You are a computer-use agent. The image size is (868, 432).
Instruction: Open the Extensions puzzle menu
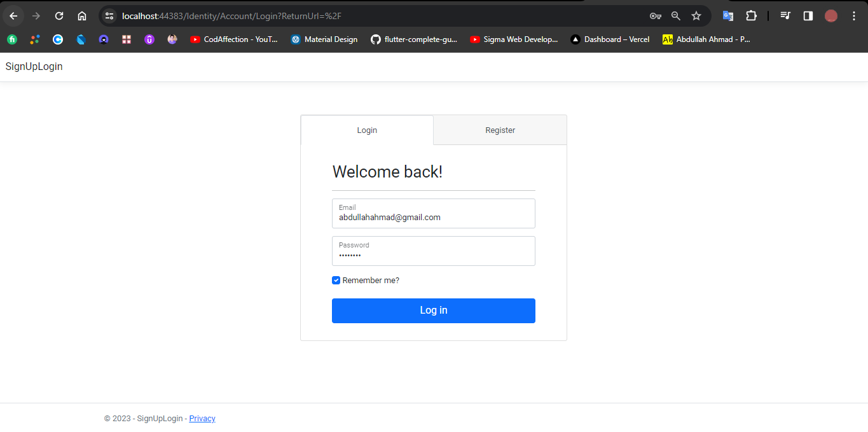pos(751,16)
